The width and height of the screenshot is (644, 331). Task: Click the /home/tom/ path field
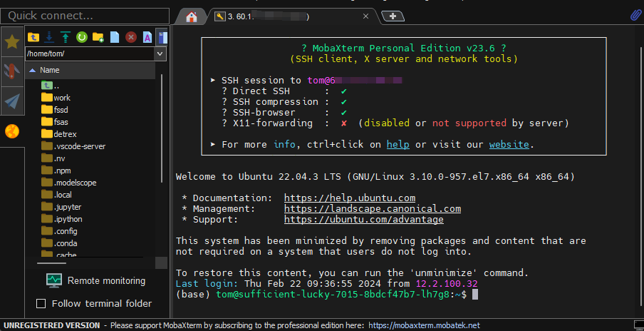point(90,54)
